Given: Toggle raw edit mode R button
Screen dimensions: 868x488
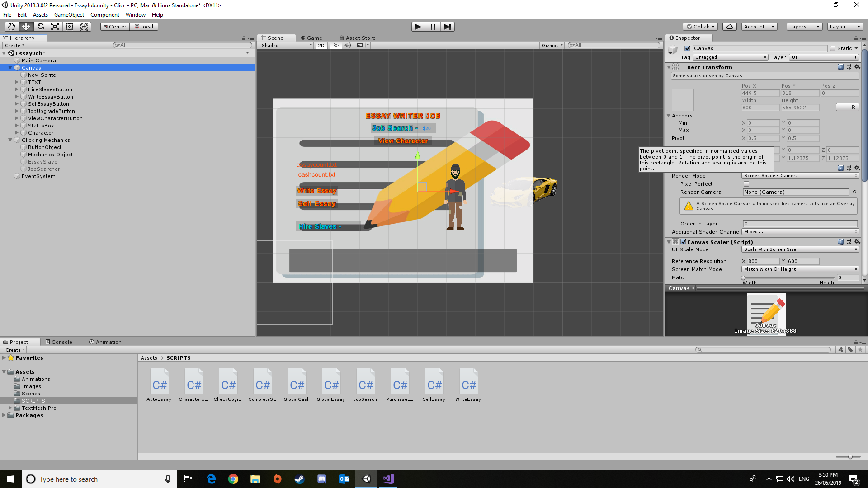Looking at the screenshot, I should [853, 107].
